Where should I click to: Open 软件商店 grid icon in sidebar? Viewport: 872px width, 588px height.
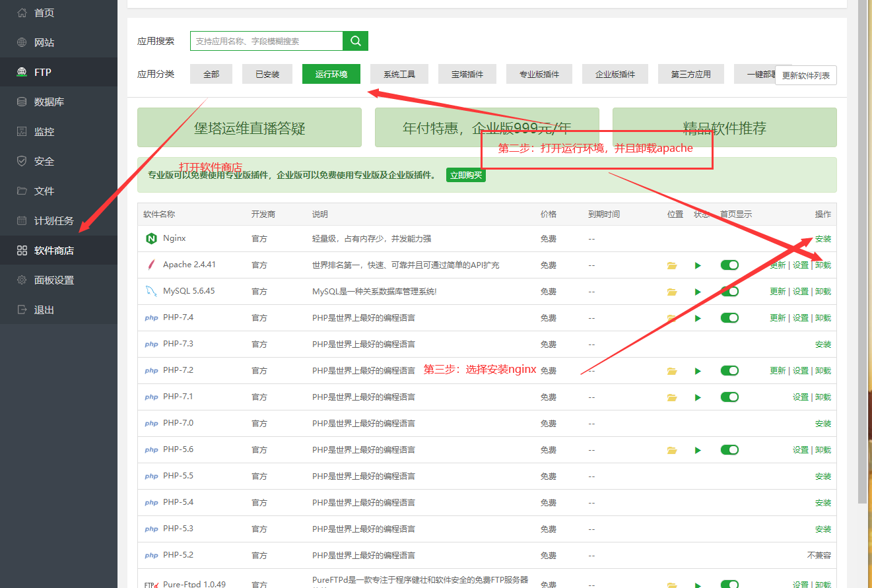click(22, 250)
